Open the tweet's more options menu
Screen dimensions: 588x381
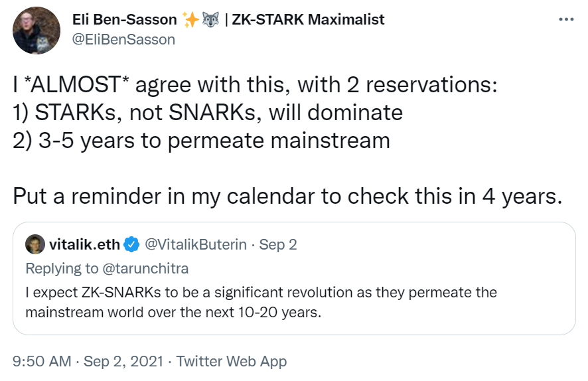566,19
